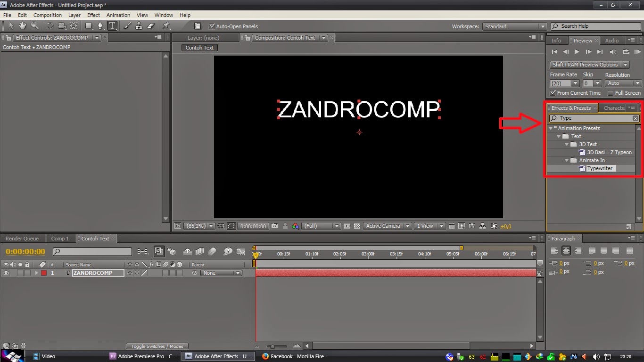Select the Typewriter animation preset
The image size is (644, 362).
coord(599,168)
